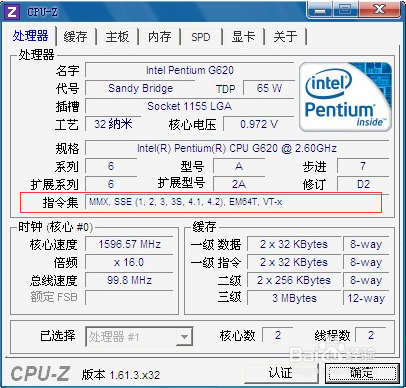Click the Intel Pentium inside logo
The height and width of the screenshot is (388, 406).
click(x=345, y=97)
